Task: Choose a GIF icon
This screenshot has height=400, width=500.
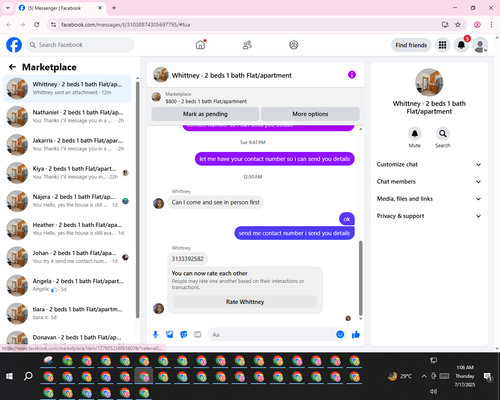Action: point(198,334)
